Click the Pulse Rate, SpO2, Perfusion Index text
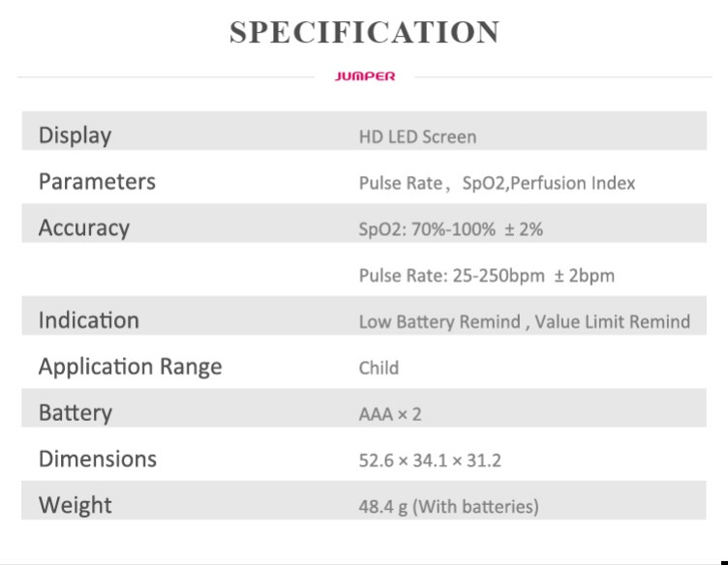The width and height of the screenshot is (728, 565). [497, 183]
